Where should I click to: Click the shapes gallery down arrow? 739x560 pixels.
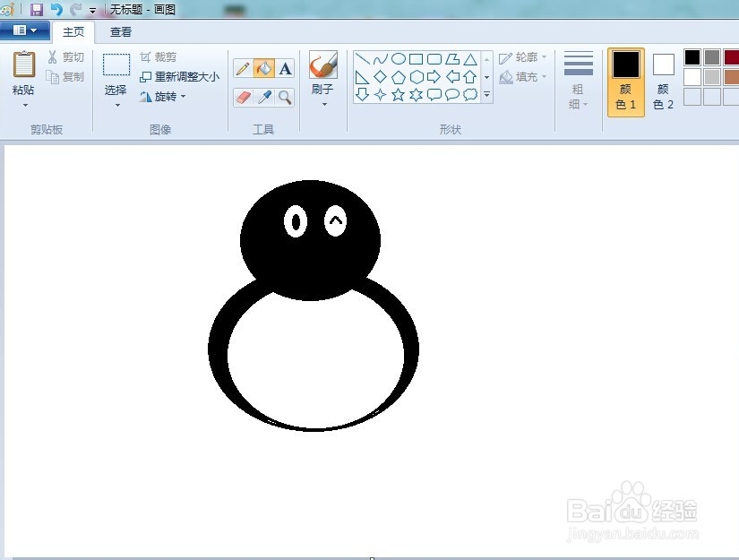click(487, 77)
